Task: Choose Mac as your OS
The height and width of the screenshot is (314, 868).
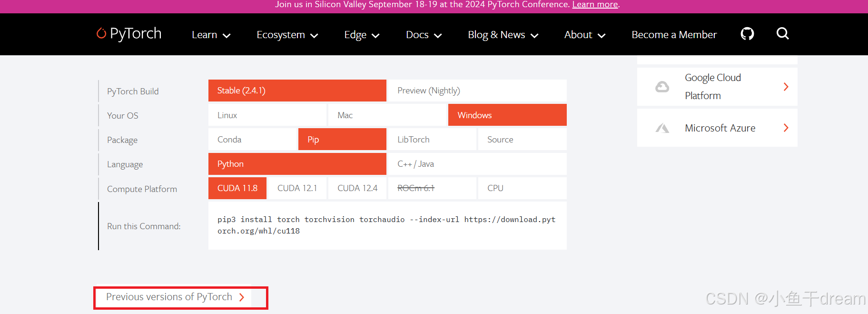Action: (387, 115)
